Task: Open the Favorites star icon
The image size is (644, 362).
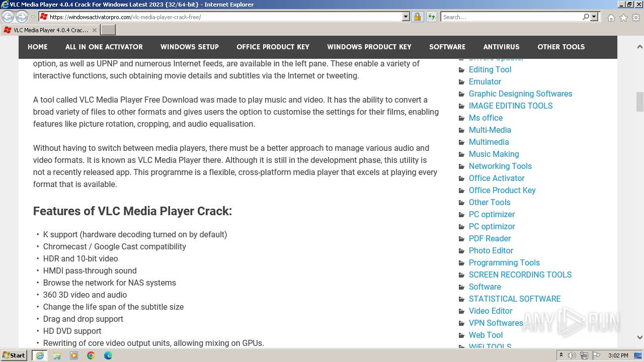Action: [x=623, y=18]
